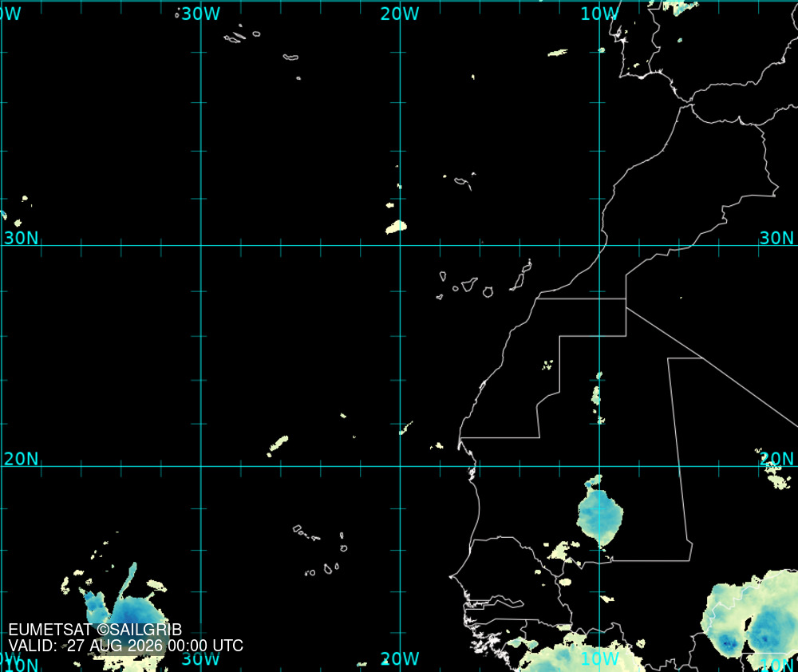Click the EUMETSAT ©SAILGRIB credit text
Image resolution: width=798 pixels, height=672 pixels.
(x=95, y=630)
